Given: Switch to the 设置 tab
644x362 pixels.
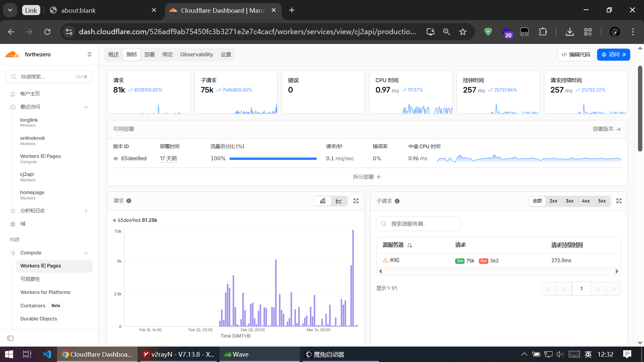Looking at the screenshot, I should pos(226,54).
